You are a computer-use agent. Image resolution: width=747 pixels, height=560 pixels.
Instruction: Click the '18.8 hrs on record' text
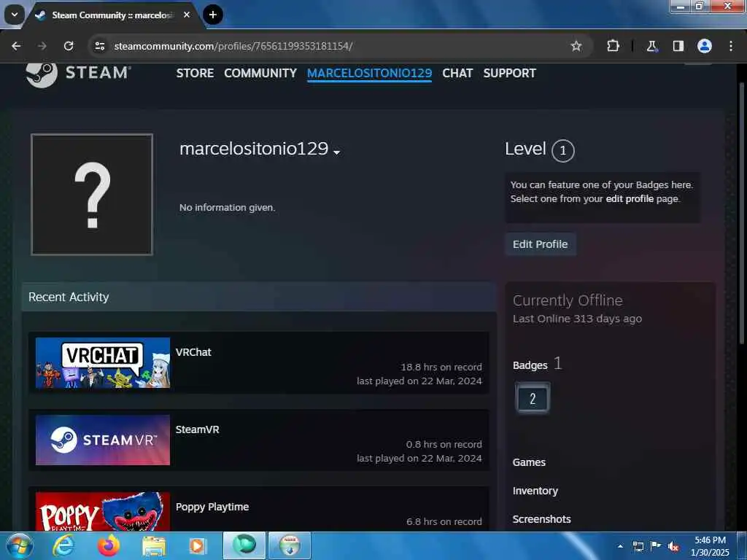click(x=441, y=367)
